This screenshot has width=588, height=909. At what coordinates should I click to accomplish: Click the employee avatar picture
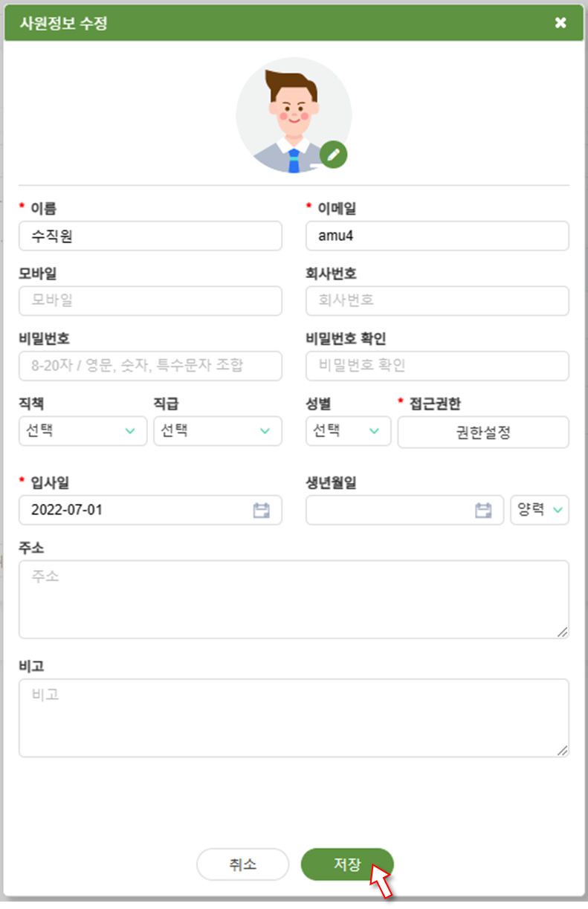(x=294, y=116)
